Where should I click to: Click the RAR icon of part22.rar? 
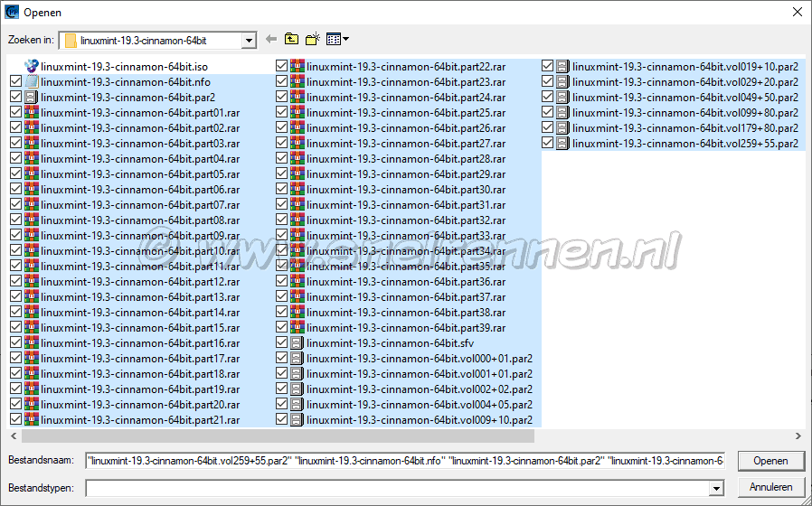297,66
